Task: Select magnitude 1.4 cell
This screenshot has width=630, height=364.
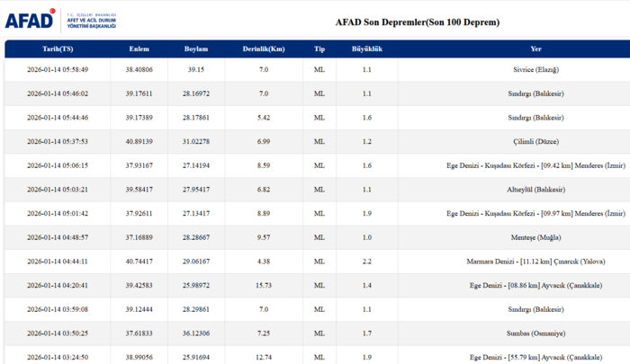Action: [x=367, y=285]
